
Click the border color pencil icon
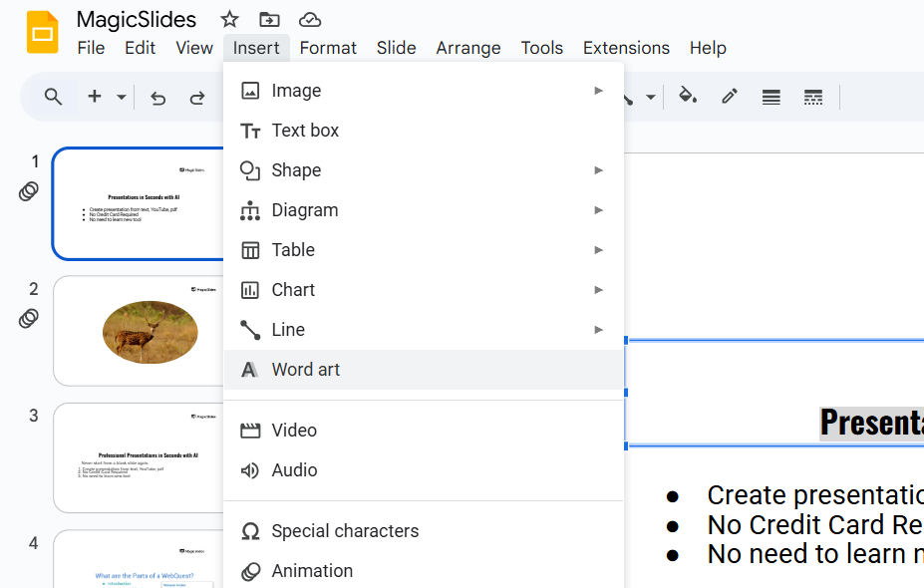point(730,96)
